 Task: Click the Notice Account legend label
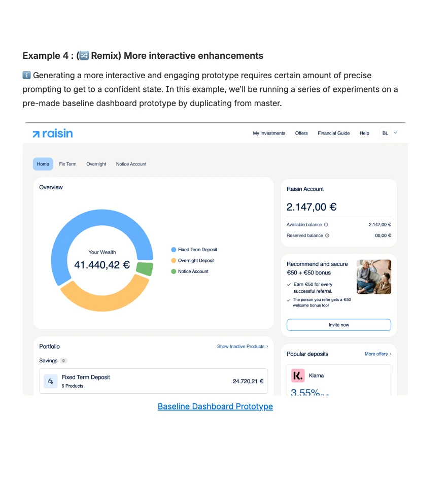[x=193, y=271]
